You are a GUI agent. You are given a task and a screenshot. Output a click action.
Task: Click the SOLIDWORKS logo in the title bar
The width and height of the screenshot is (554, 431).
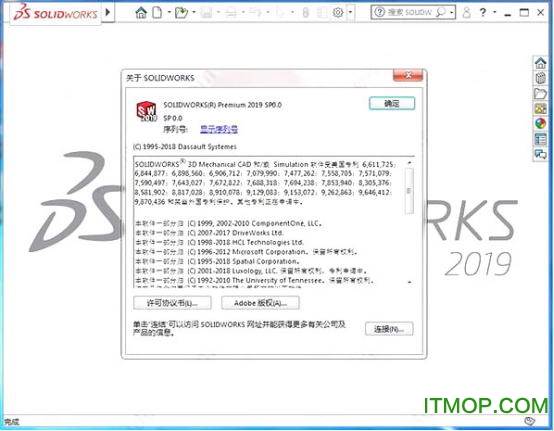[x=55, y=13]
